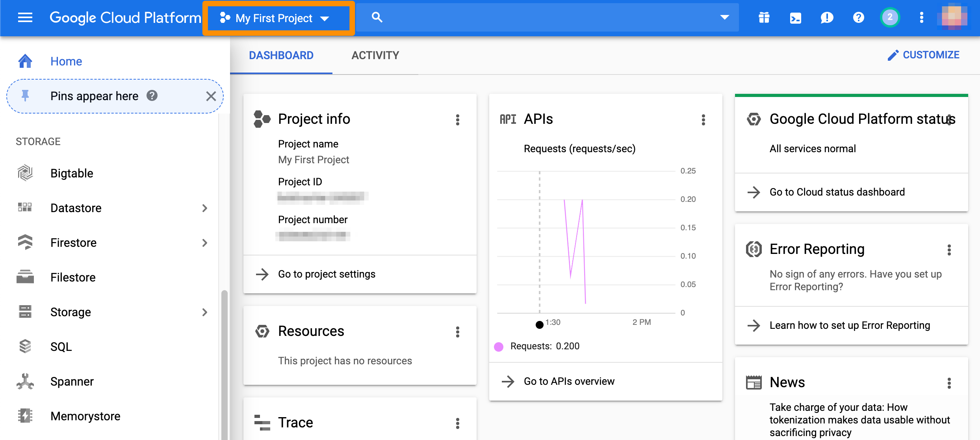Screen dimensions: 980x440
Task: Click the search magnifier in the top bar
Action: point(377,18)
